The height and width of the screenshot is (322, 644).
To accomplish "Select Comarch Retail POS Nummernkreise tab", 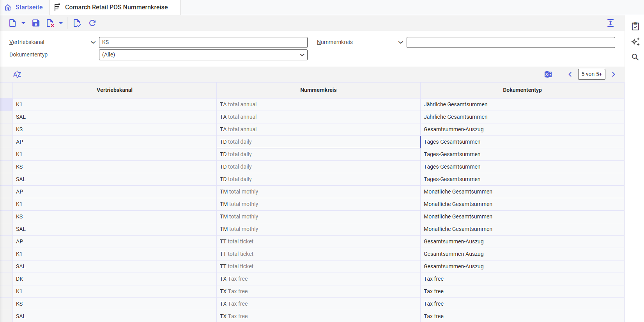I will [115, 7].
